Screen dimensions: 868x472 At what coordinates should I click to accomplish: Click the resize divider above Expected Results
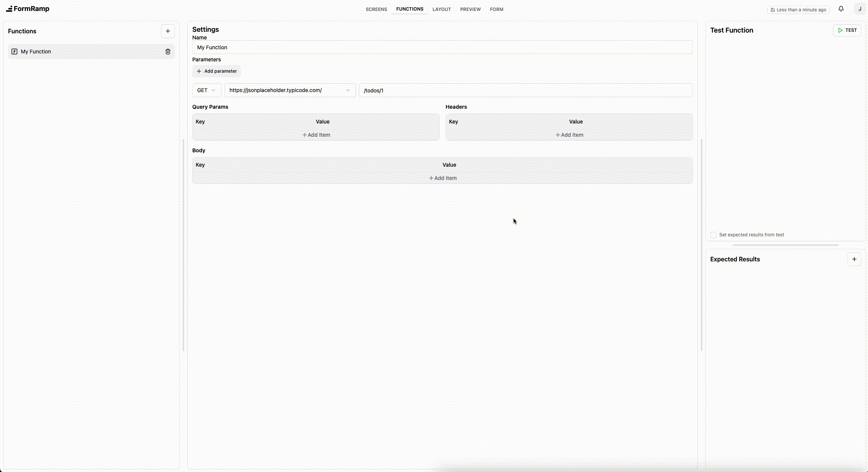point(785,245)
